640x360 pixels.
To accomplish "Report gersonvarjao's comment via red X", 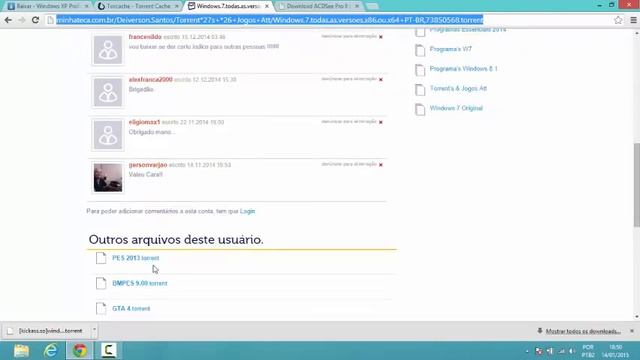I will click(x=381, y=164).
